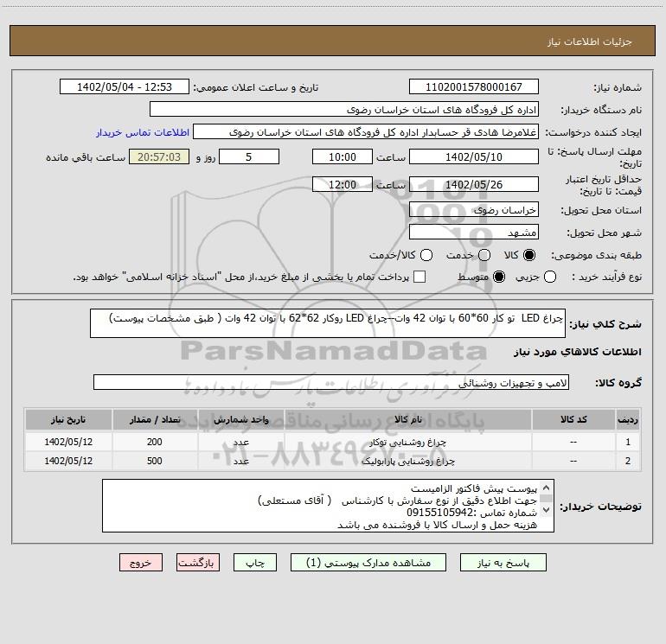Click the deadline time 10:00 field
Screen dimensions: 666x644
[343, 156]
